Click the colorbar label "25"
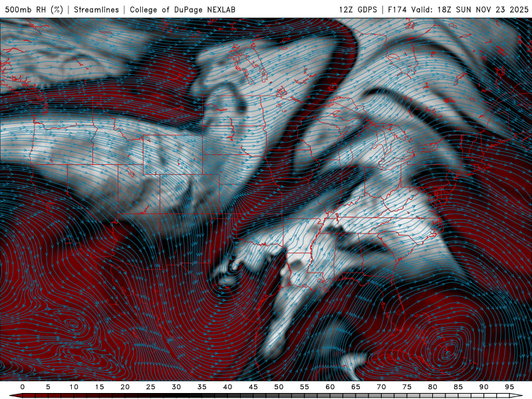The height and width of the screenshot is (399, 532). pyautogui.click(x=151, y=387)
